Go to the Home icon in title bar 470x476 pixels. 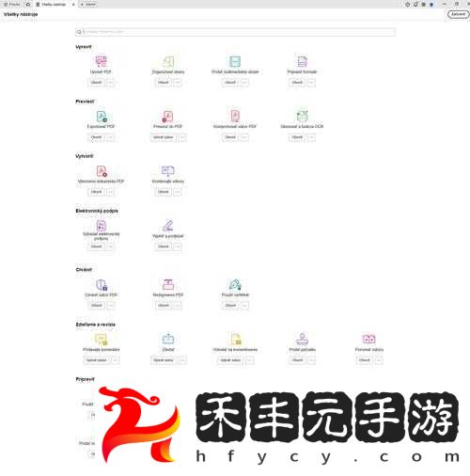(x=27, y=5)
